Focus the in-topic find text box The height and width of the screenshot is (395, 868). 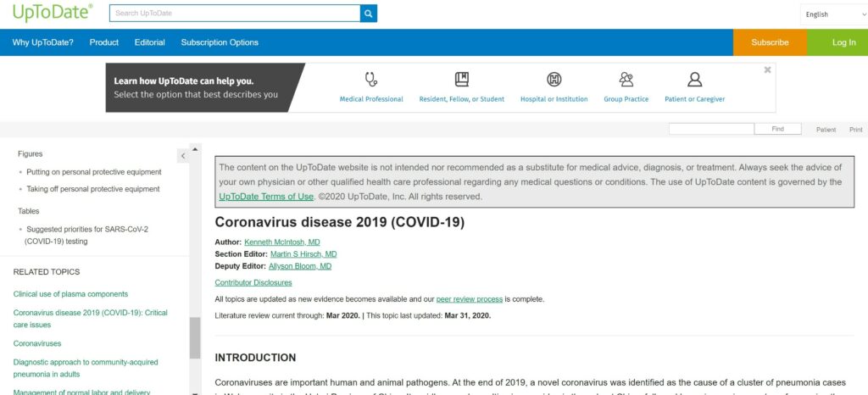pyautogui.click(x=711, y=129)
